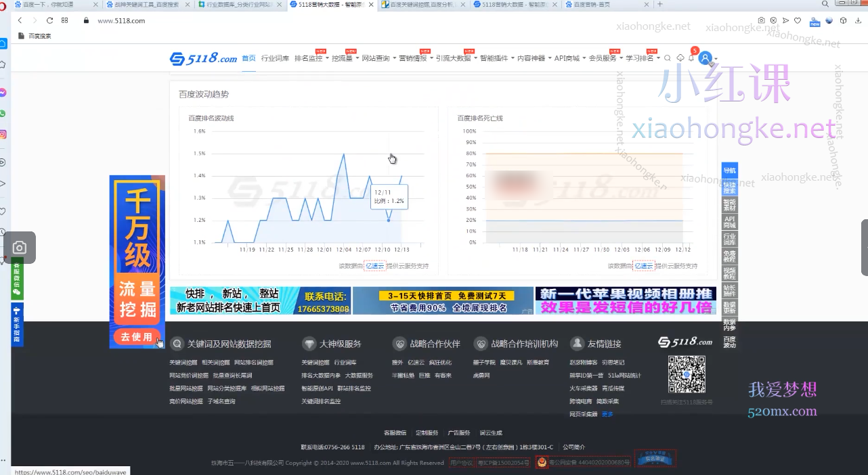Open Messenger in the browser sidebar
The height and width of the screenshot is (475, 868).
coord(3,93)
